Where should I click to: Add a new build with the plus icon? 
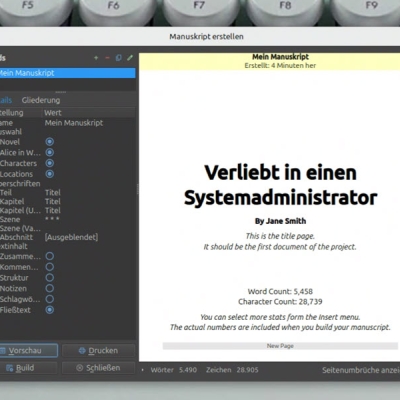96,58
